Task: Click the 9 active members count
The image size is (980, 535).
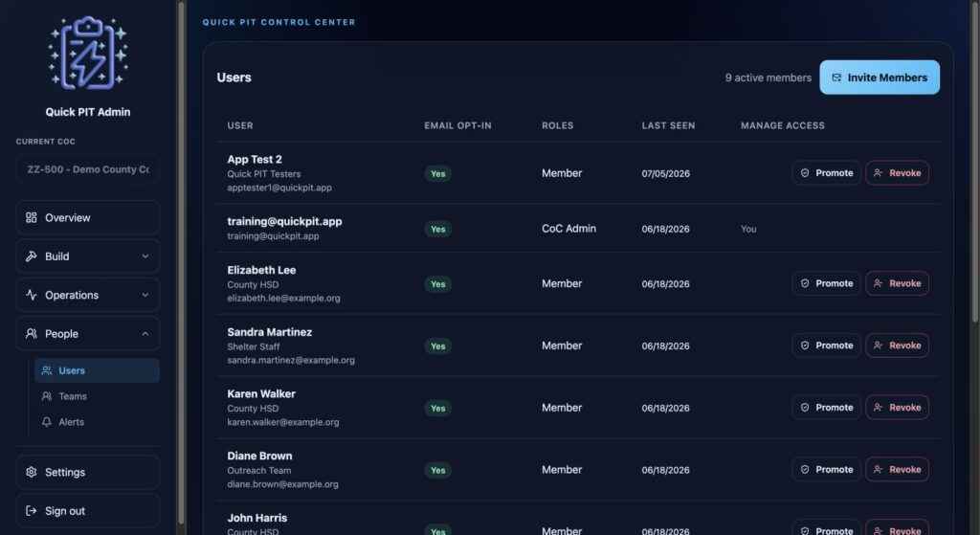Action: [x=768, y=78]
